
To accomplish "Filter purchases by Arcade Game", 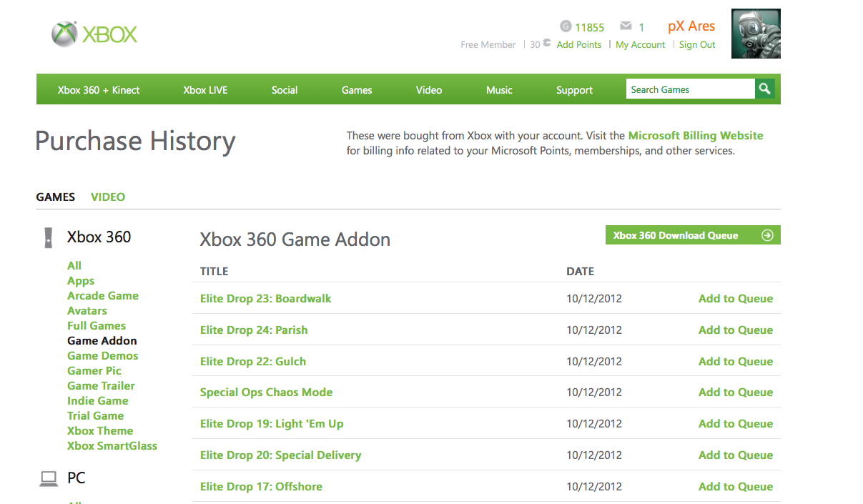I will click(x=103, y=295).
